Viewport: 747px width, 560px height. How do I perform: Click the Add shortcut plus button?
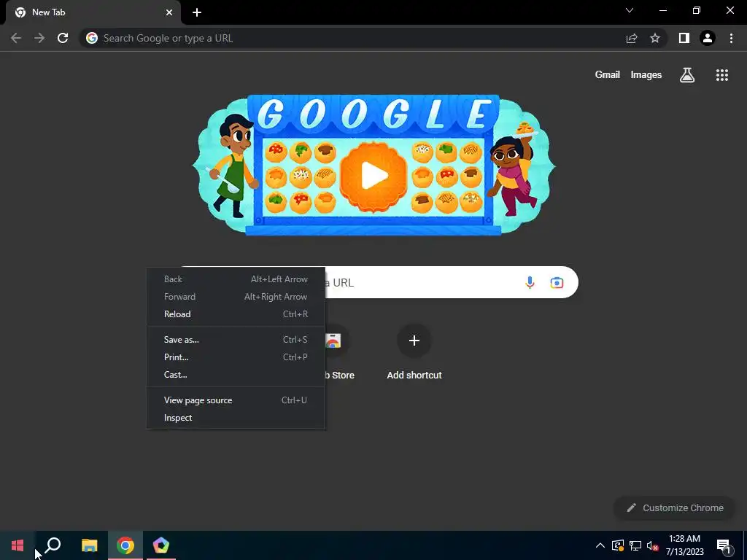pos(414,341)
